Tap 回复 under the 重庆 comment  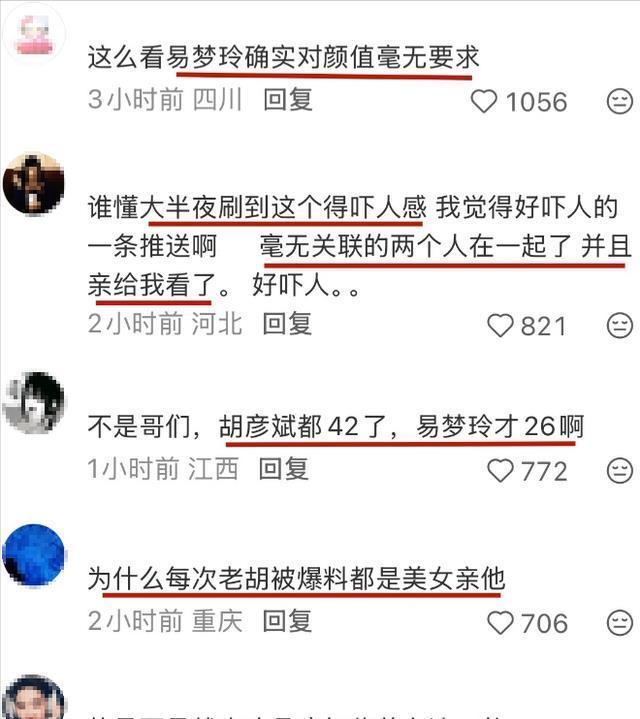pyautogui.click(x=287, y=621)
